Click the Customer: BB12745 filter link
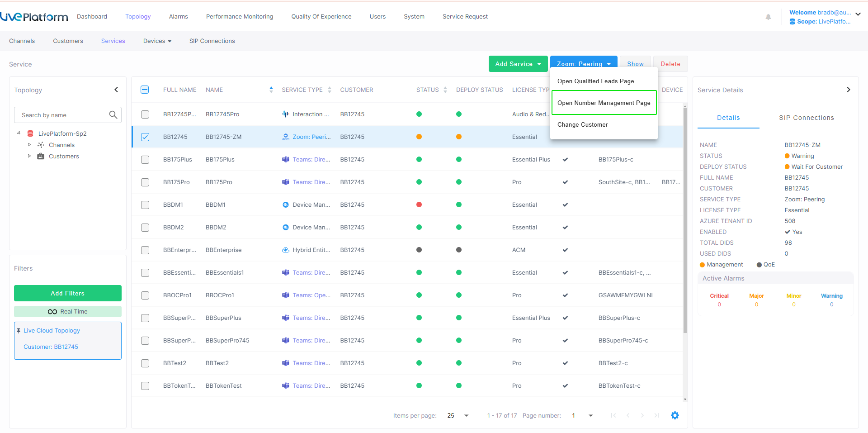Screen dimensions: 868x433 51,347
